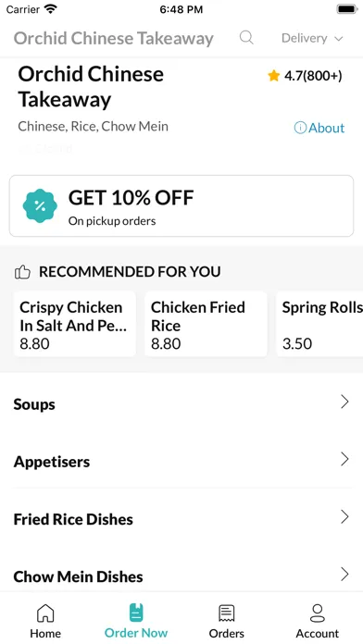The image size is (363, 644).
Task: Expand Fried Rice Dishes chevron
Action: [344, 516]
